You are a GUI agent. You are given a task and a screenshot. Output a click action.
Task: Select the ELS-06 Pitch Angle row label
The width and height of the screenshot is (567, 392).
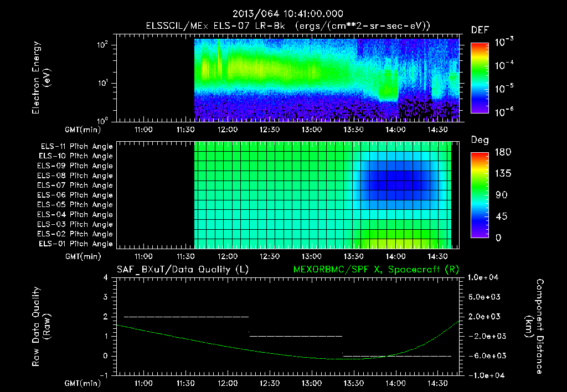click(x=75, y=195)
